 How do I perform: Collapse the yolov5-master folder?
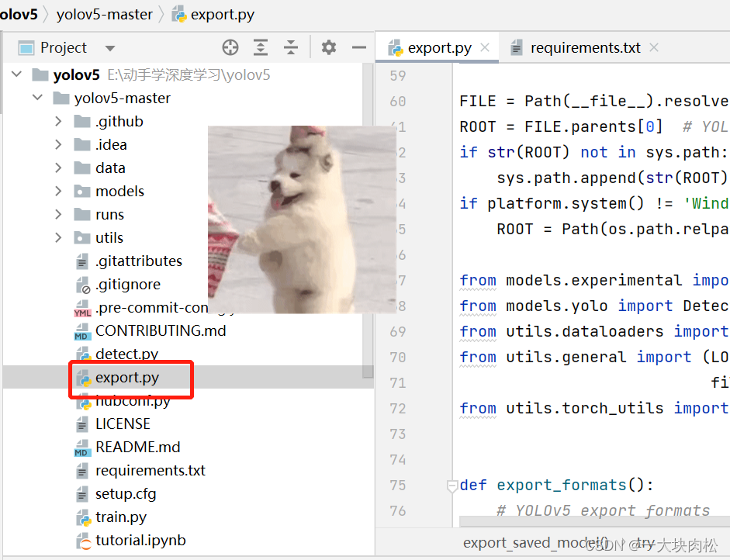point(38,97)
